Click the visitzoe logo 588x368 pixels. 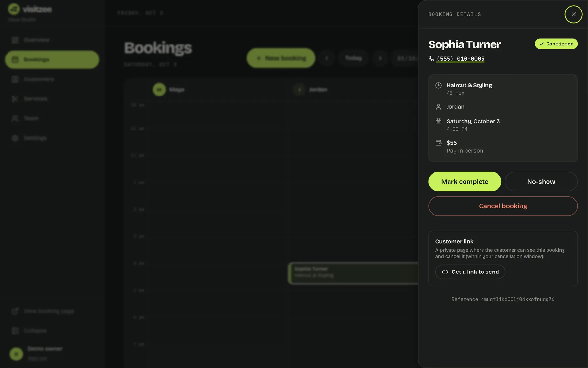pyautogui.click(x=30, y=9)
